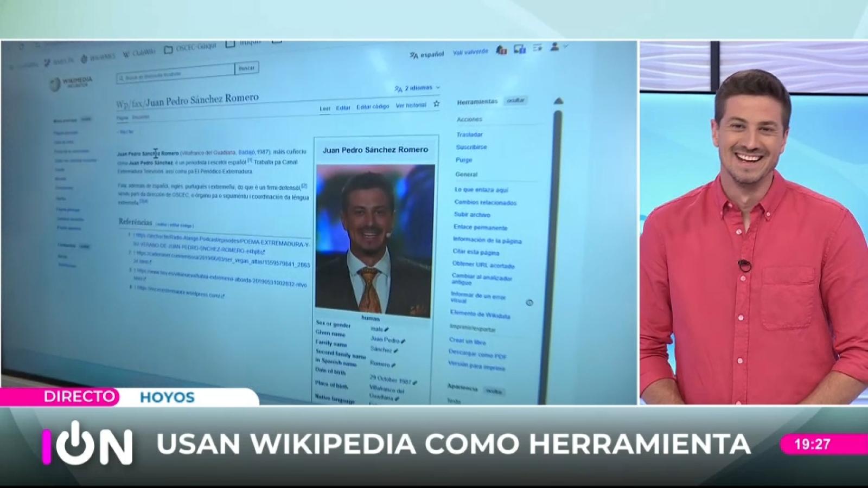Open Cambios relacionados link
The height and width of the screenshot is (488, 868).
485,202
